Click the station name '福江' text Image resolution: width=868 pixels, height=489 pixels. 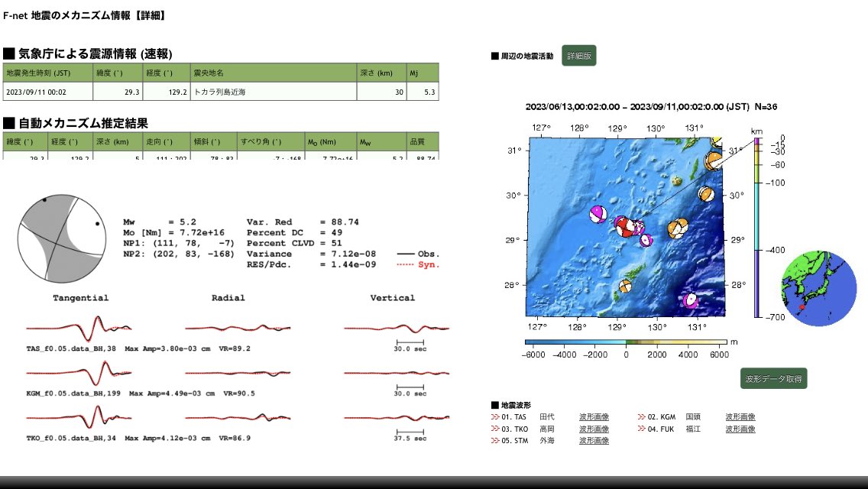click(x=693, y=429)
